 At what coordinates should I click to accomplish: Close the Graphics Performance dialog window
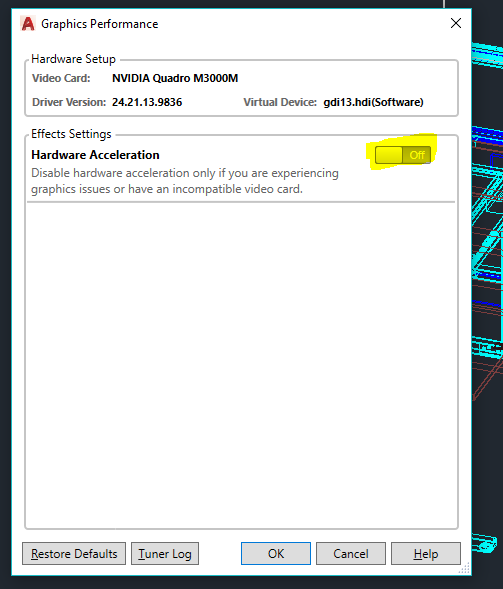[x=456, y=23]
